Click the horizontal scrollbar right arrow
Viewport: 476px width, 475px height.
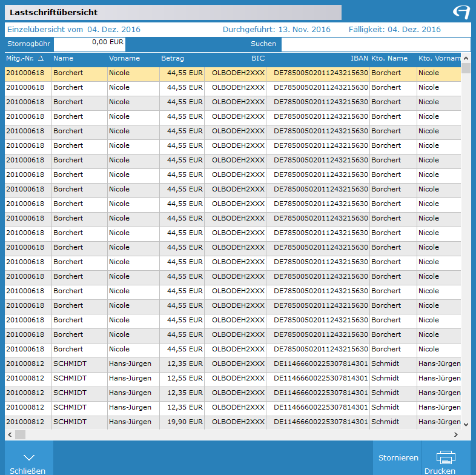[455, 434]
